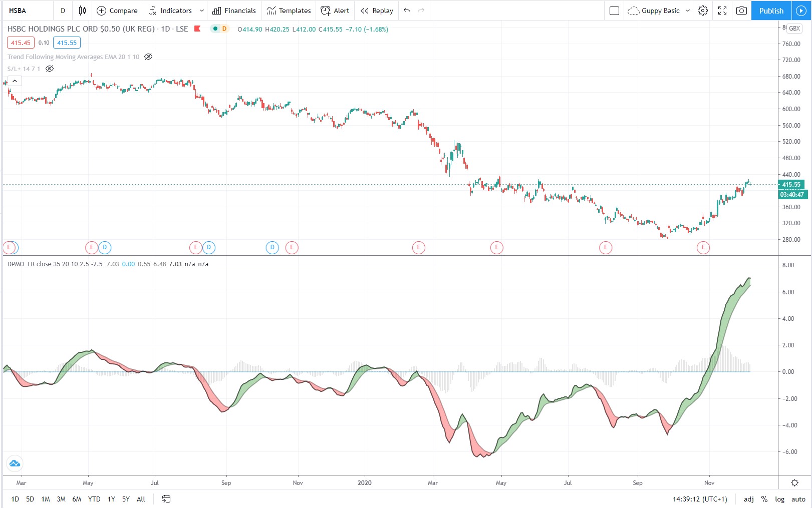Click the green market status D indicator

[x=220, y=29]
